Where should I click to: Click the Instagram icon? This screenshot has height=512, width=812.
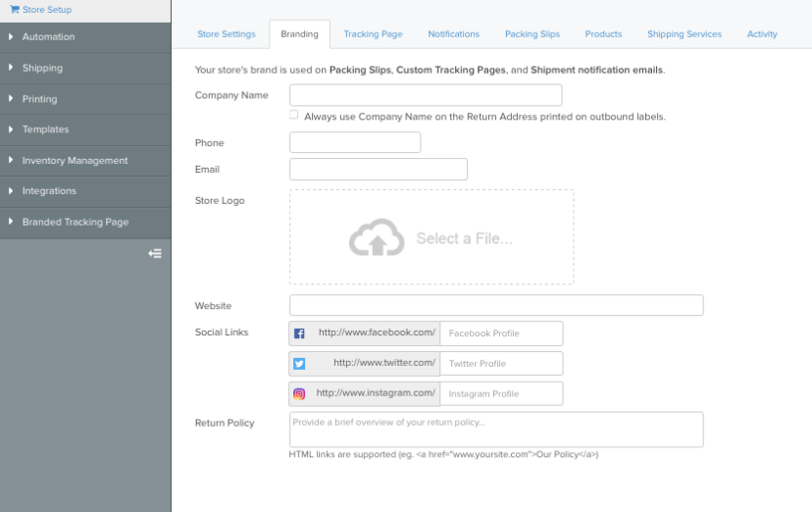click(x=299, y=394)
